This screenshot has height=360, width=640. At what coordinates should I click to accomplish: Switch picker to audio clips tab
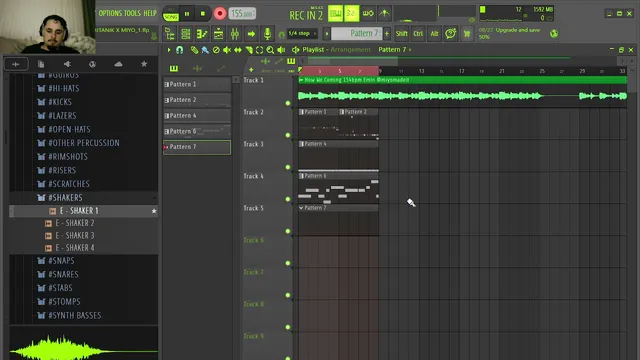point(197,69)
